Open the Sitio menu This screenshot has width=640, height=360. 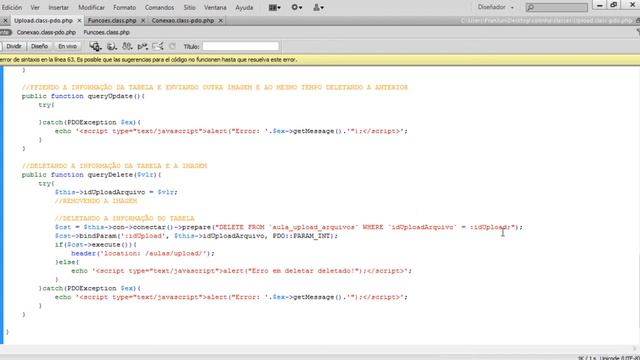[x=189, y=7]
